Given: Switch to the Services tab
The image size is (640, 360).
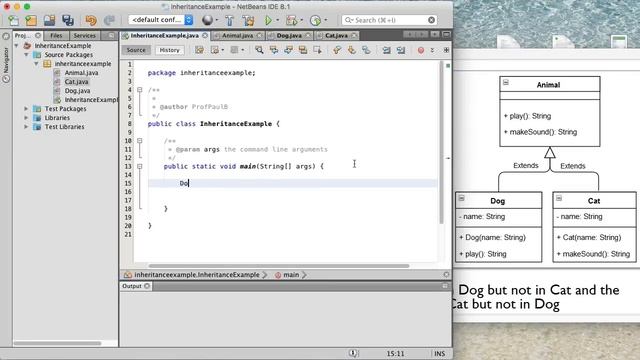Looking at the screenshot, I should [x=84, y=36].
